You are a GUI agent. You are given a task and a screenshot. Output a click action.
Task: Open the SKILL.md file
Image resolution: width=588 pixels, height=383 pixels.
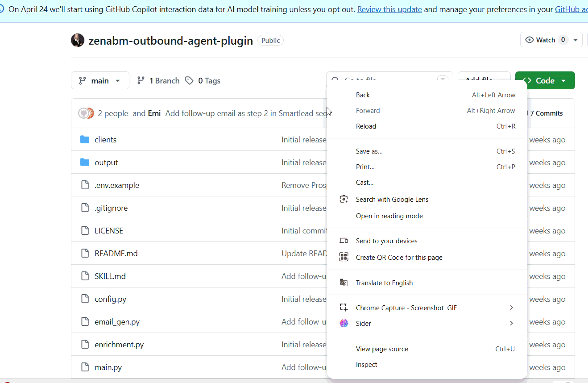110,276
